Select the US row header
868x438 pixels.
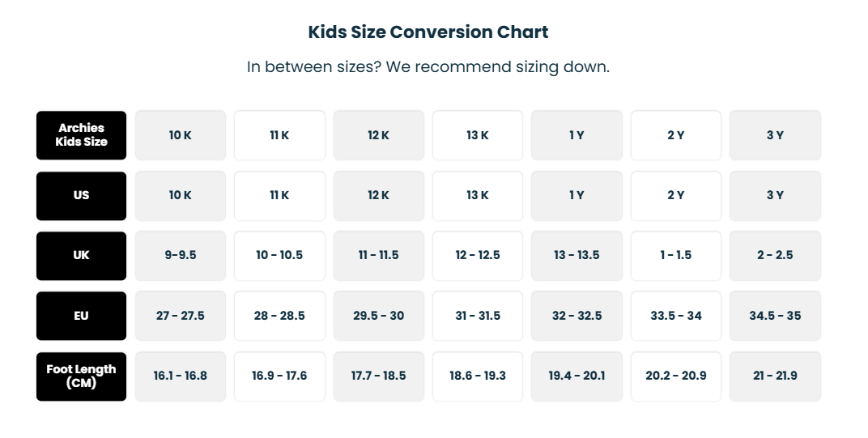(x=81, y=195)
